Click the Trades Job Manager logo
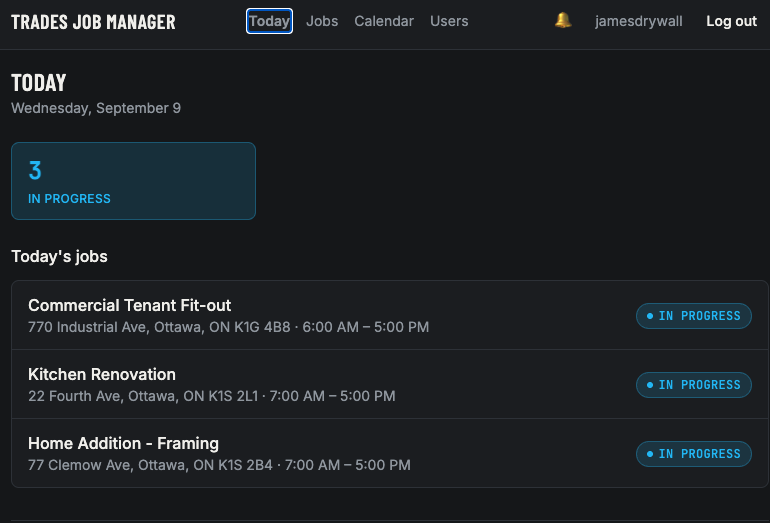Image resolution: width=770 pixels, height=523 pixels. [93, 22]
